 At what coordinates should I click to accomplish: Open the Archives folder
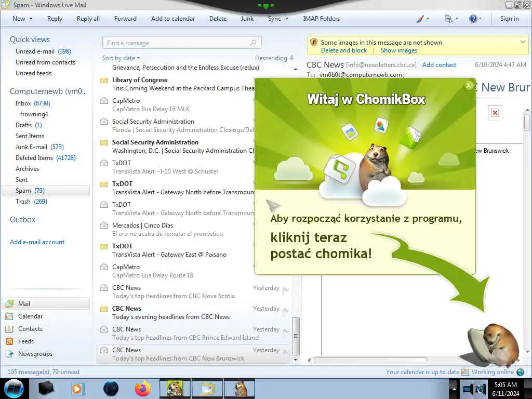[x=27, y=169]
